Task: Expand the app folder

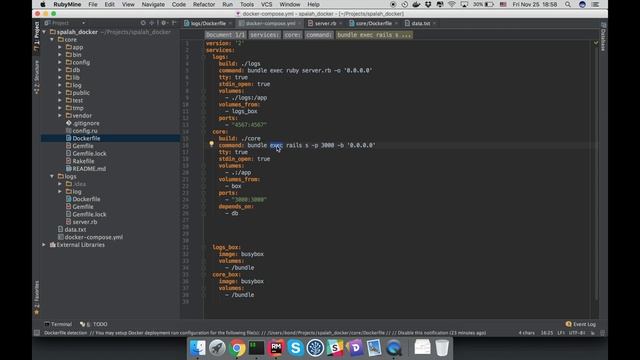Action: tap(60, 47)
